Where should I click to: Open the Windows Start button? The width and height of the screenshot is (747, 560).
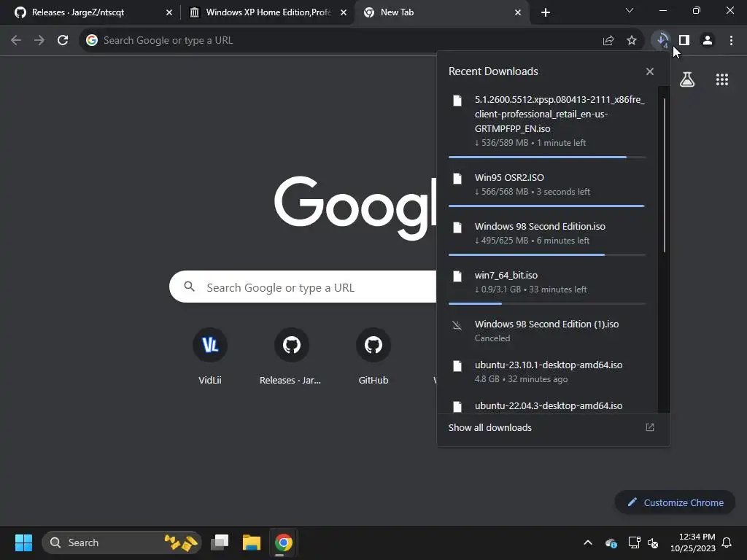tap(23, 542)
